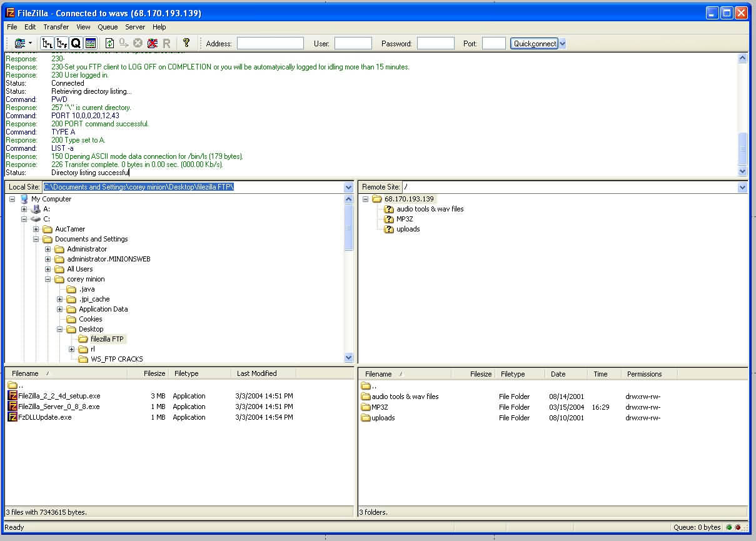Toggle the remote directory tree view icon
The width and height of the screenshot is (756, 541).
[x=61, y=43]
